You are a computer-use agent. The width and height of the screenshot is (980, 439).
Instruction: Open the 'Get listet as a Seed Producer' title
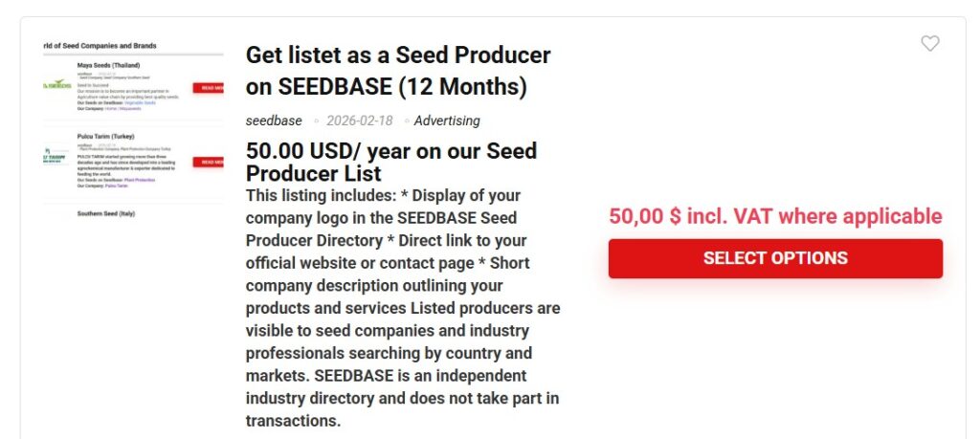coord(397,71)
